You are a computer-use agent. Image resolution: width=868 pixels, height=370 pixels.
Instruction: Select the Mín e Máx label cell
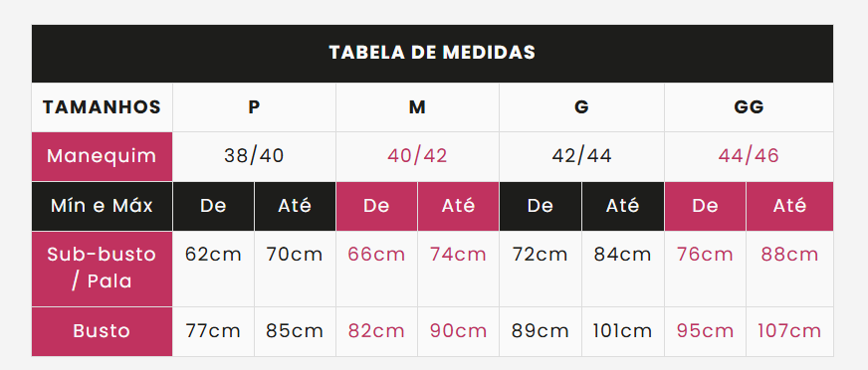(102, 206)
